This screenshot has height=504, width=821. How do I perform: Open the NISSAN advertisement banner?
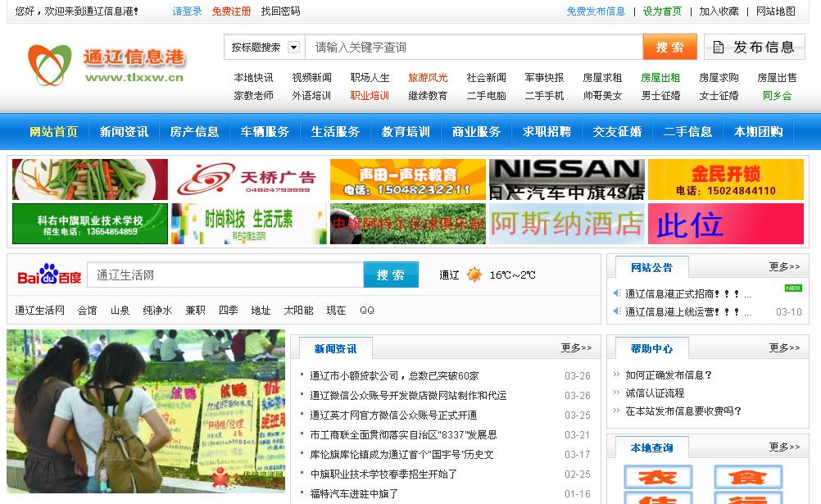coord(566,179)
